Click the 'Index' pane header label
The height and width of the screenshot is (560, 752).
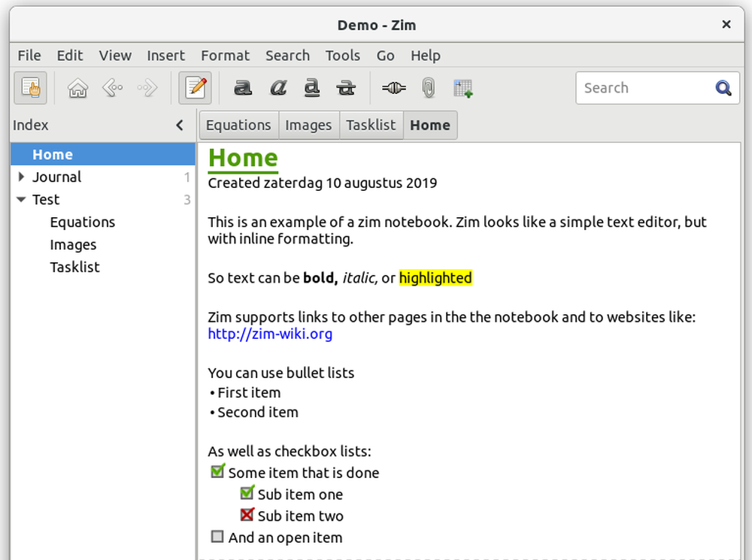[31, 125]
